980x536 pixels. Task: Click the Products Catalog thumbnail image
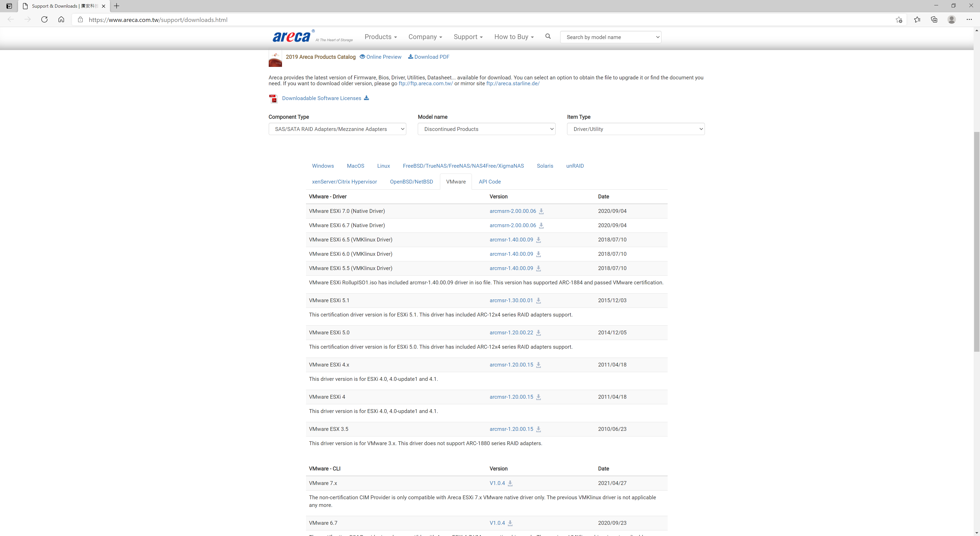(x=275, y=59)
